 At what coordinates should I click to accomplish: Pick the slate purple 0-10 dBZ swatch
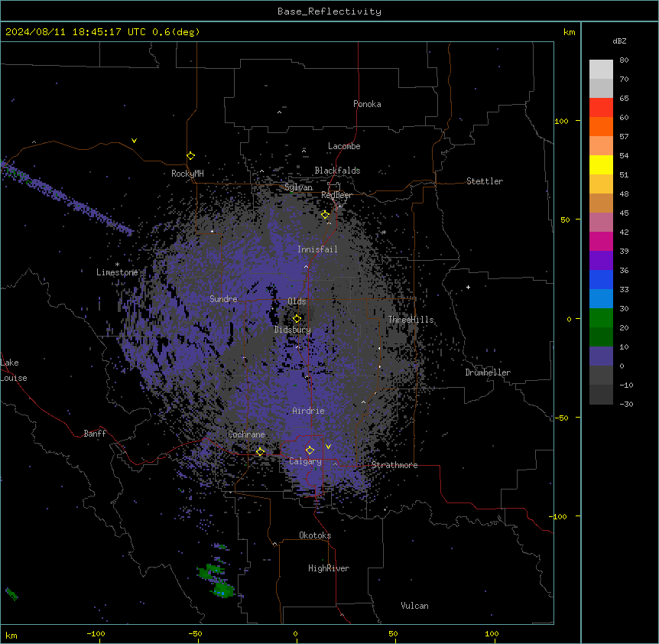click(601, 356)
